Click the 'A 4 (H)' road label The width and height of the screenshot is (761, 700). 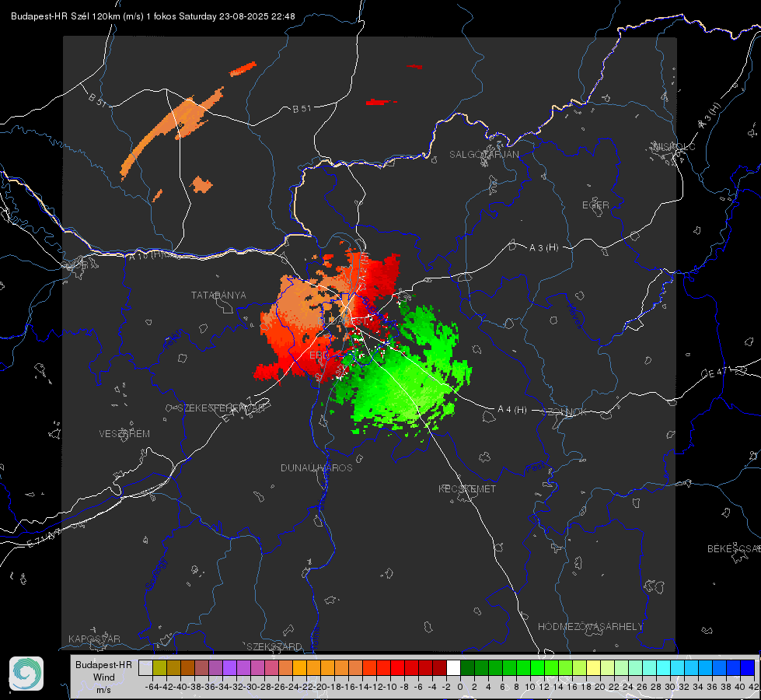point(512,410)
